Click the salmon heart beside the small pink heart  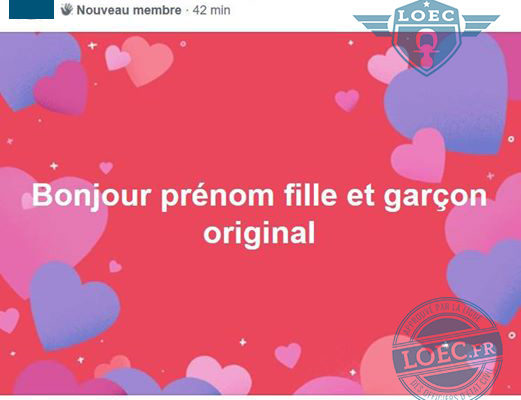[x=148, y=61]
